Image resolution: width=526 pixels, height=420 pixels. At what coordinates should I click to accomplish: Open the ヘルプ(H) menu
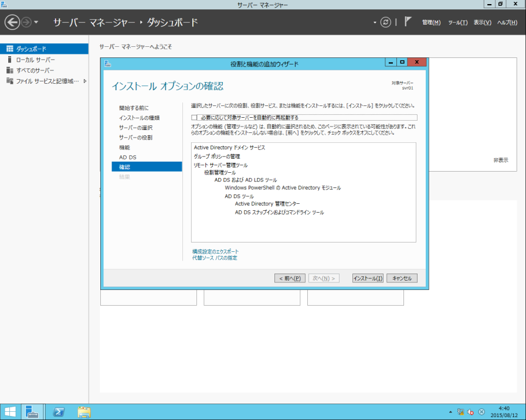[x=507, y=22]
